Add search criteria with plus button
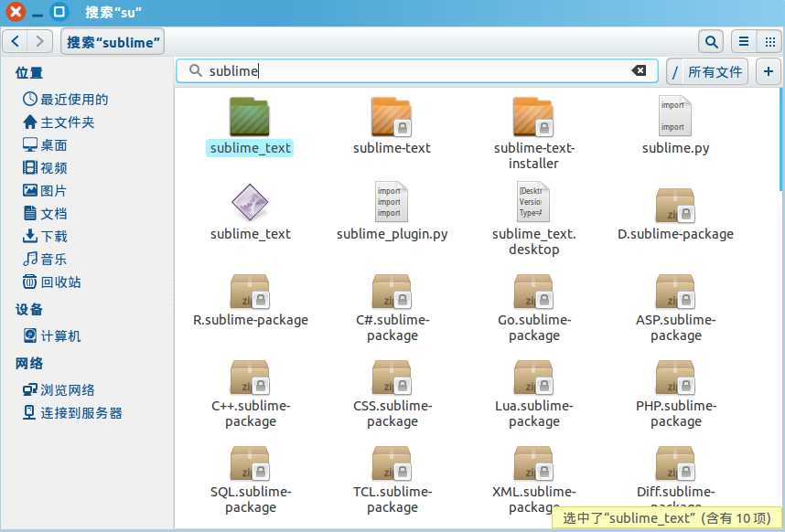The height and width of the screenshot is (532, 785). pos(768,71)
